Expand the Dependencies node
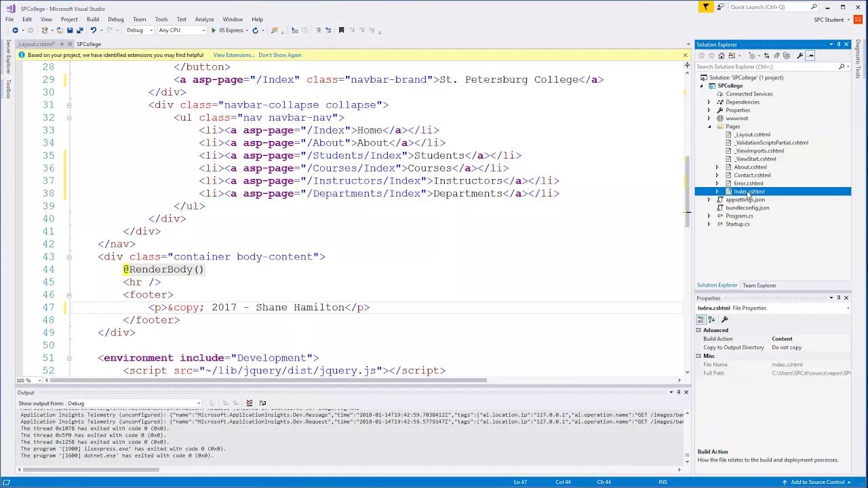 pyautogui.click(x=709, y=102)
